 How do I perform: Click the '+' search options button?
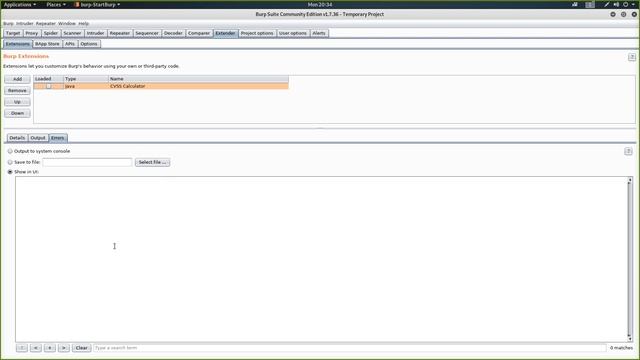[50, 348]
